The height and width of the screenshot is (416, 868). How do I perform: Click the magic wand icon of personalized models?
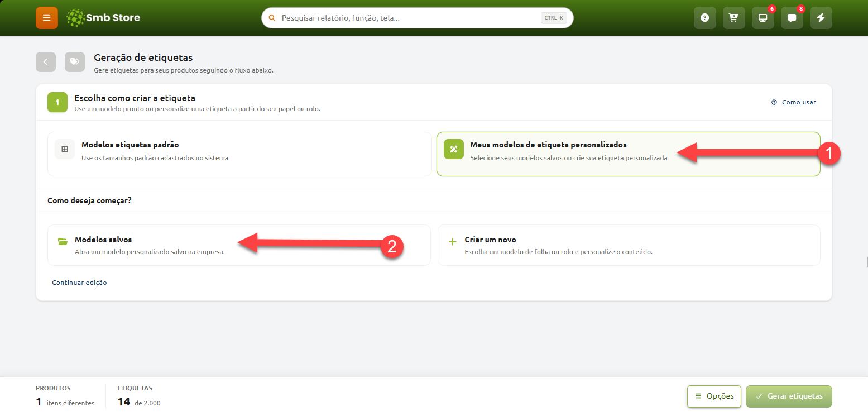[x=454, y=149]
